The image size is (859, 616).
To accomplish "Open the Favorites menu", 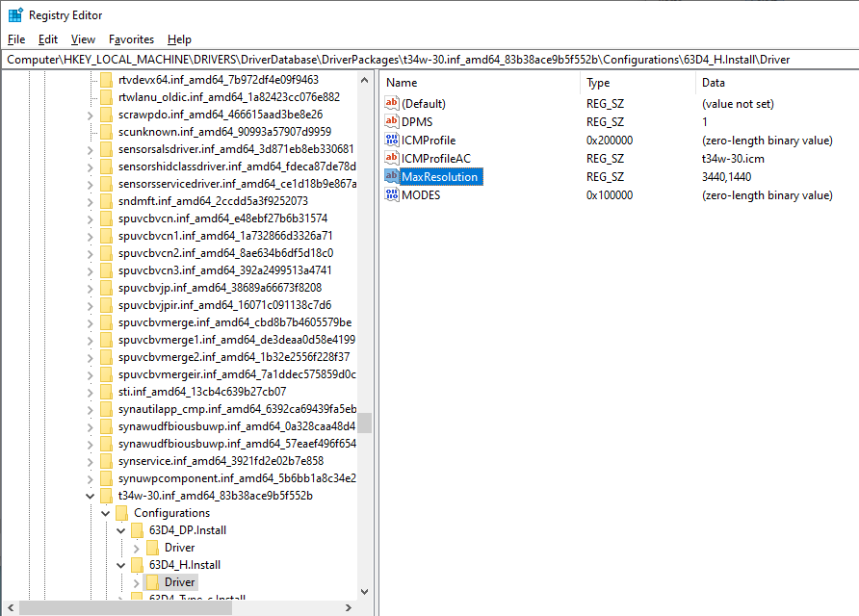I will coord(131,39).
